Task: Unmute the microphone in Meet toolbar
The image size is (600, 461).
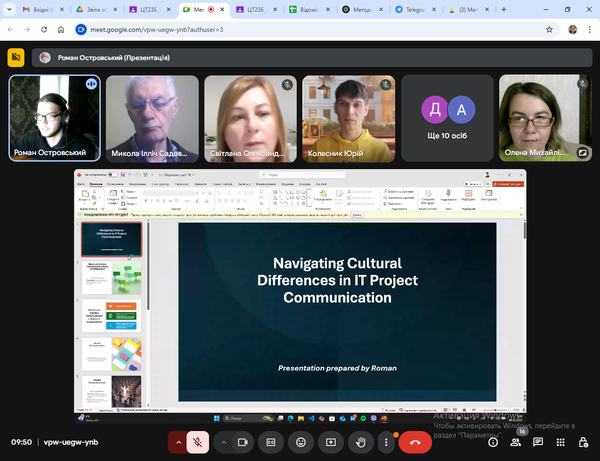Action: (x=199, y=442)
